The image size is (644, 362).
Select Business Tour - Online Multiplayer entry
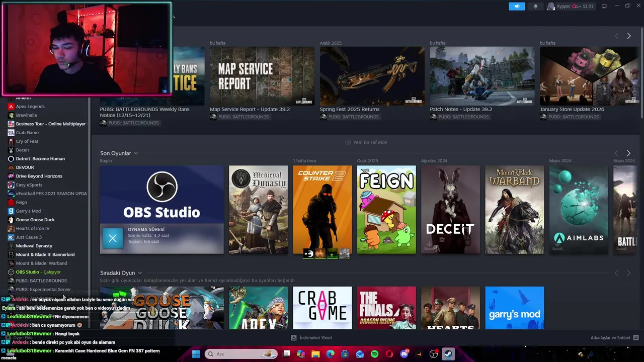click(48, 124)
